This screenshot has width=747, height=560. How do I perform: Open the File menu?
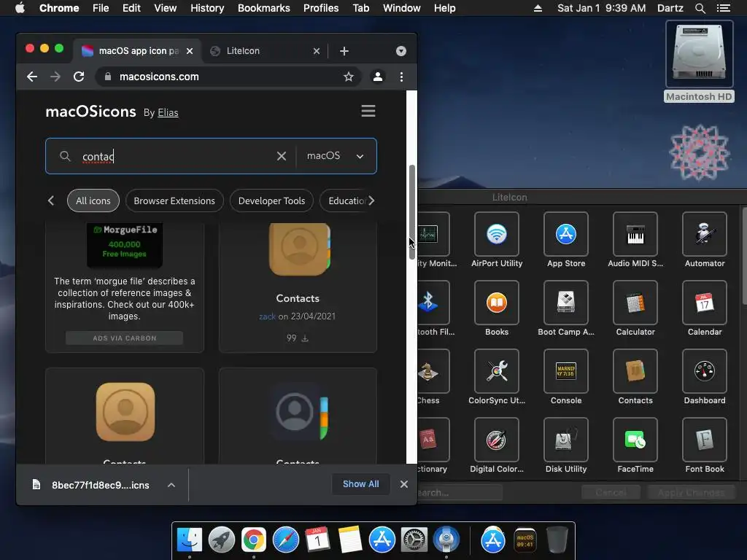click(x=101, y=8)
